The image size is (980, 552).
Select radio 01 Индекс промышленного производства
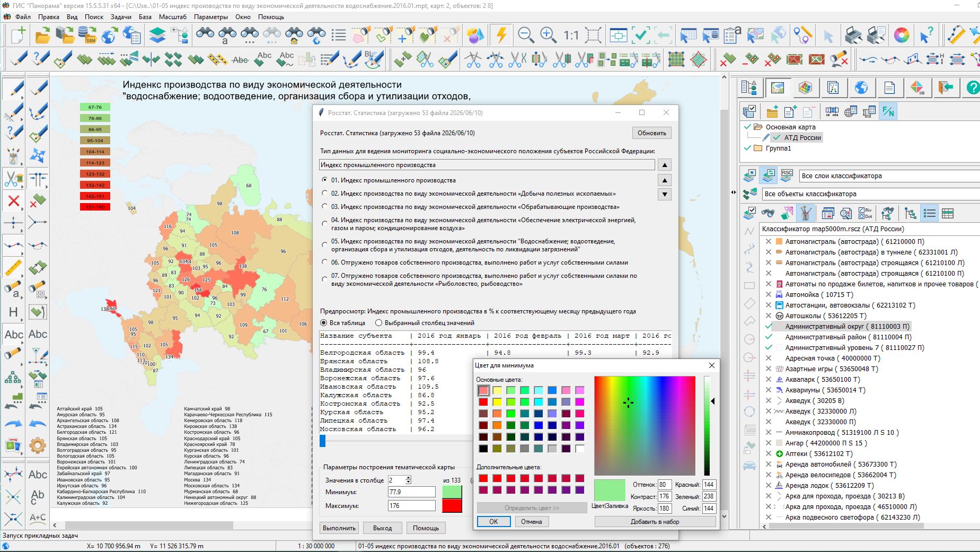click(325, 180)
